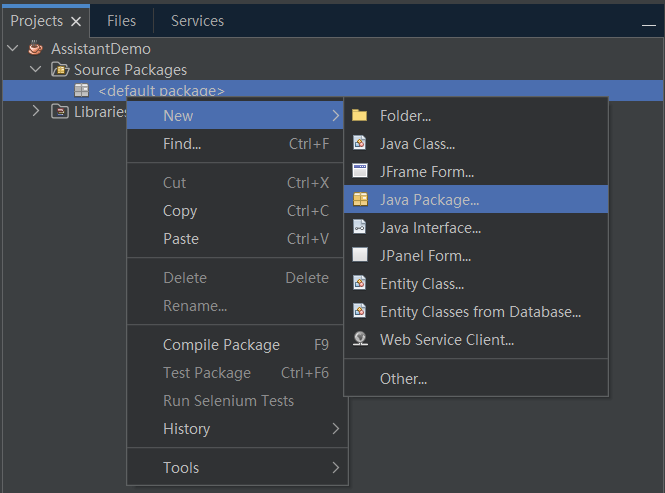This screenshot has height=493, width=665.
Task: Click the Web Service Client icon
Action: [360, 340]
